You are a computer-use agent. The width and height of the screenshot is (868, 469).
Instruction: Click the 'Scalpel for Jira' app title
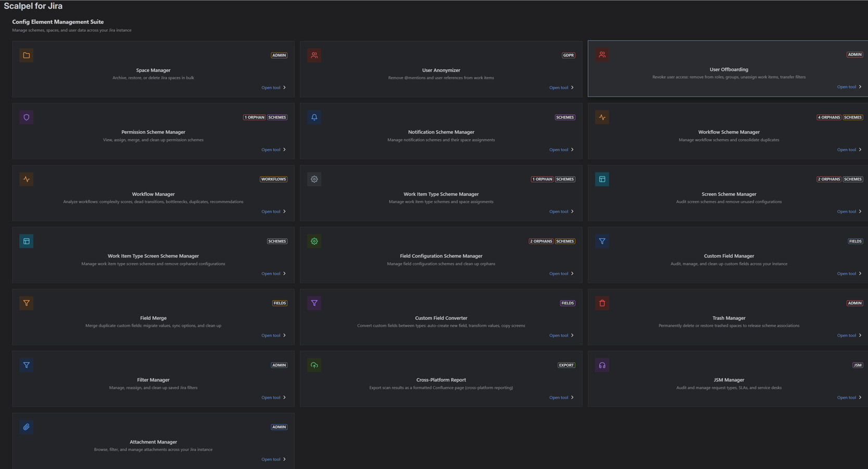[33, 6]
